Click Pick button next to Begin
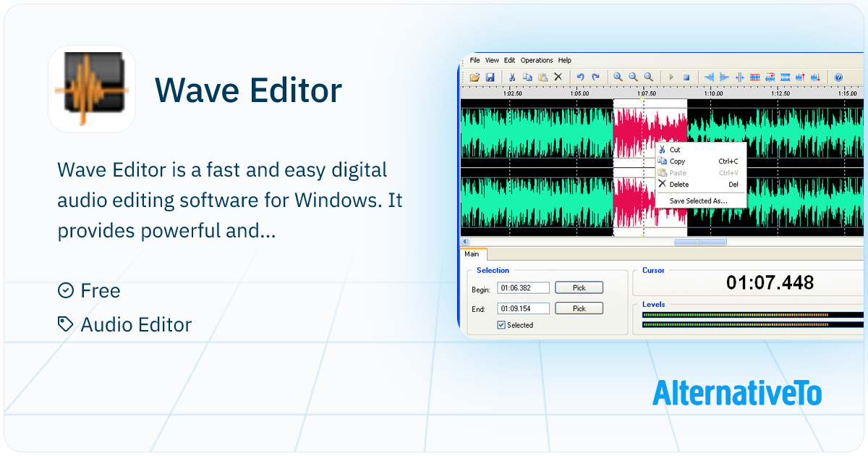Viewport: 868px width, 456px height. [x=579, y=287]
